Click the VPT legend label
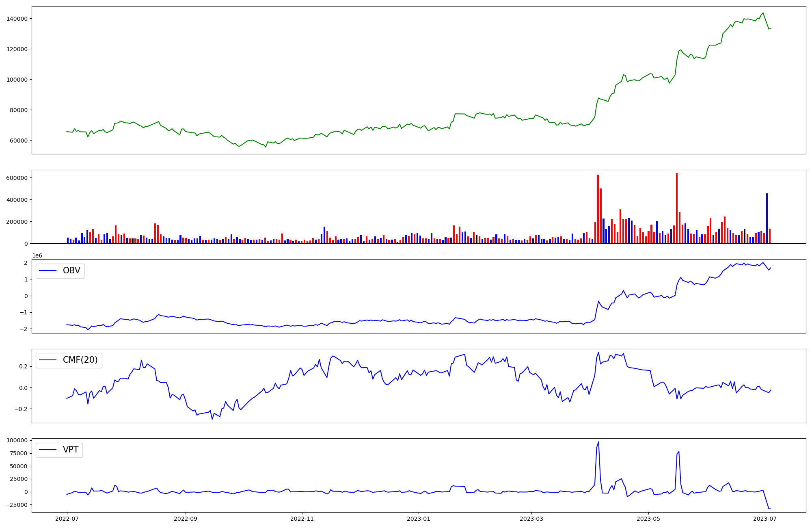The image size is (812, 528). 71,450
